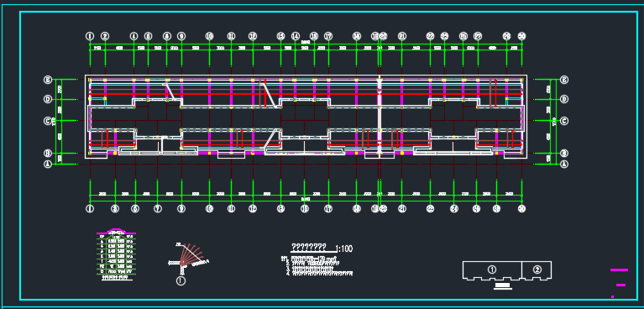Image resolution: width=644 pixels, height=309 pixels.
Task: Select the underlined drawing title of question marks
Action: pos(309,247)
